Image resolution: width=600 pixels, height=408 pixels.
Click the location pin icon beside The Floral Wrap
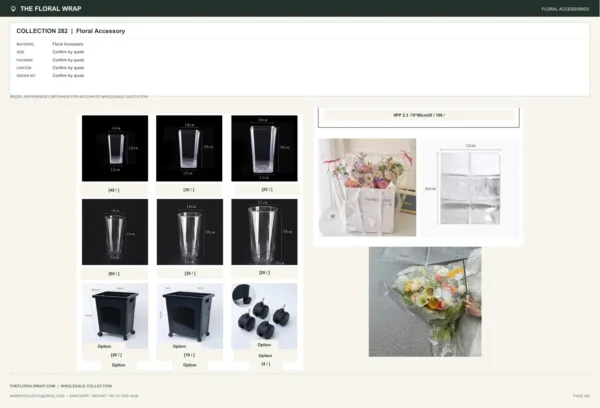point(13,9)
